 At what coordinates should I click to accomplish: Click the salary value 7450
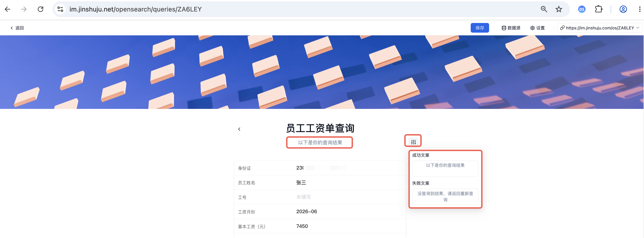(302, 226)
